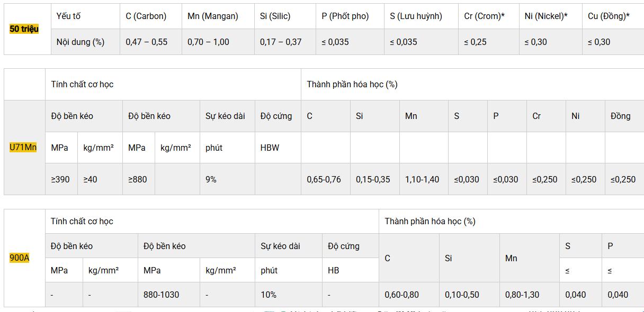The height and width of the screenshot is (312, 644).
Task: Click the highlighted 900A grade label
Action: pos(20,258)
